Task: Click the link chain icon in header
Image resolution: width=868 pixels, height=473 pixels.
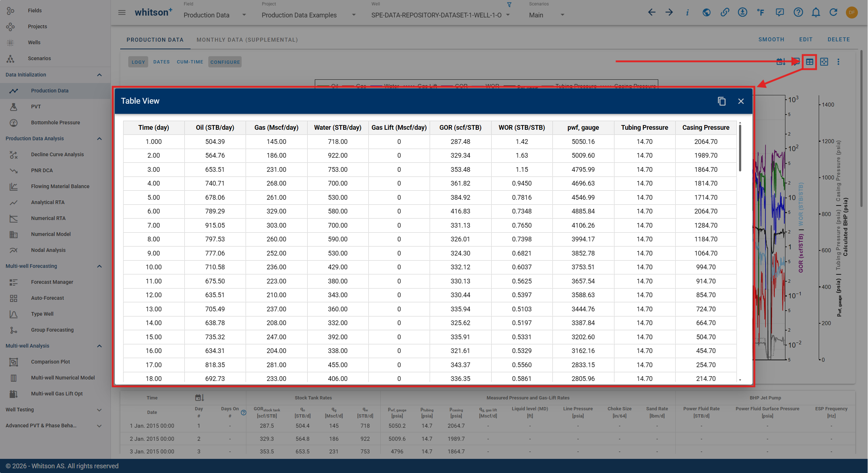Action: [725, 13]
